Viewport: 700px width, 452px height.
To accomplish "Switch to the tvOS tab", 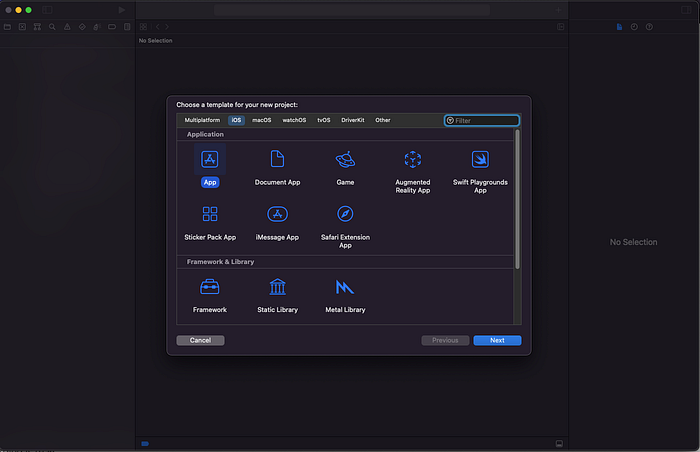I will tap(324, 120).
